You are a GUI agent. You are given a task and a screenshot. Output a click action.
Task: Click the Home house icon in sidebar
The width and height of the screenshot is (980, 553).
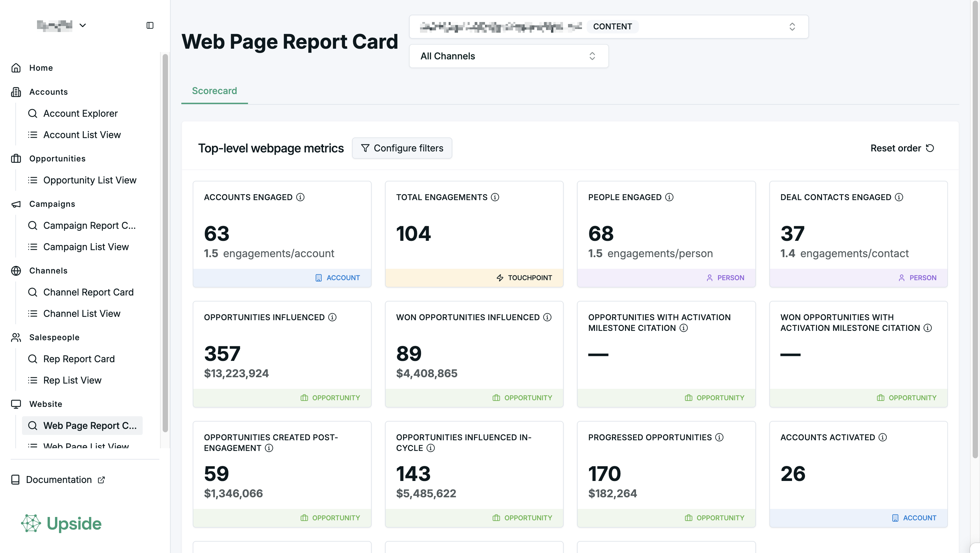[16, 68]
